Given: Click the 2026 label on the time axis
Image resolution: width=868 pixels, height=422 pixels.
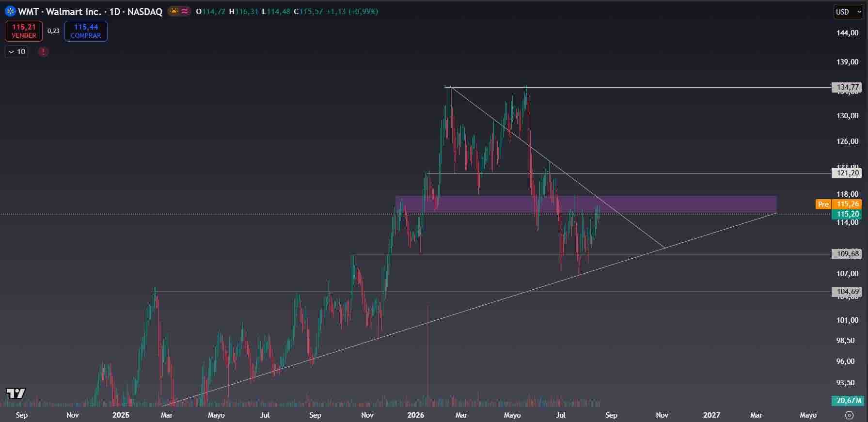Looking at the screenshot, I should [x=416, y=415].
